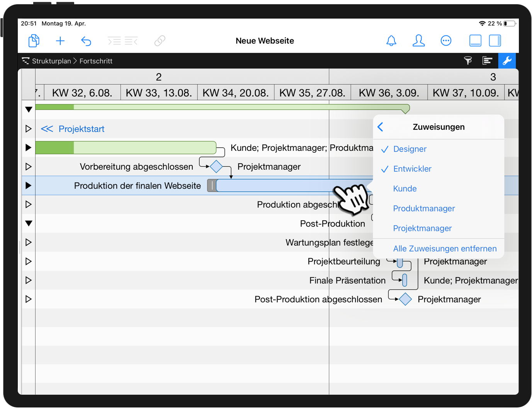Undo the last change

pyautogui.click(x=86, y=41)
